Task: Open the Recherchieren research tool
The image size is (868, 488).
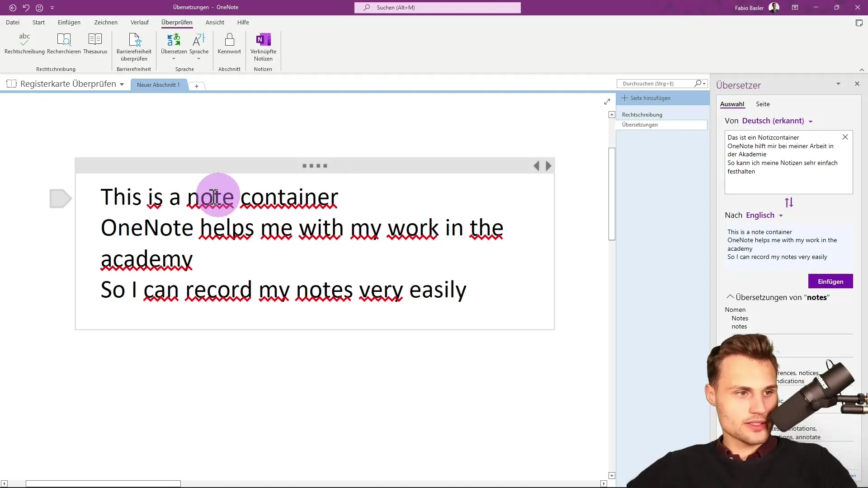Action: 64,44
